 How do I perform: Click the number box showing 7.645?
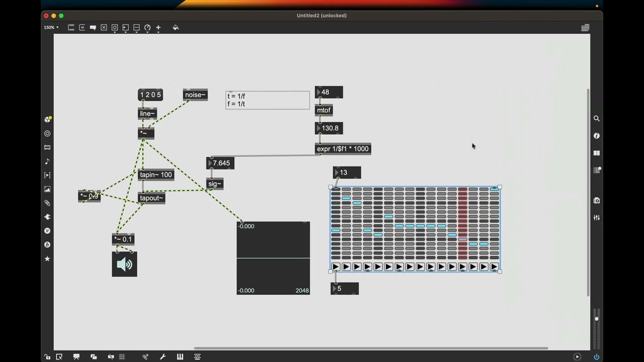220,163
